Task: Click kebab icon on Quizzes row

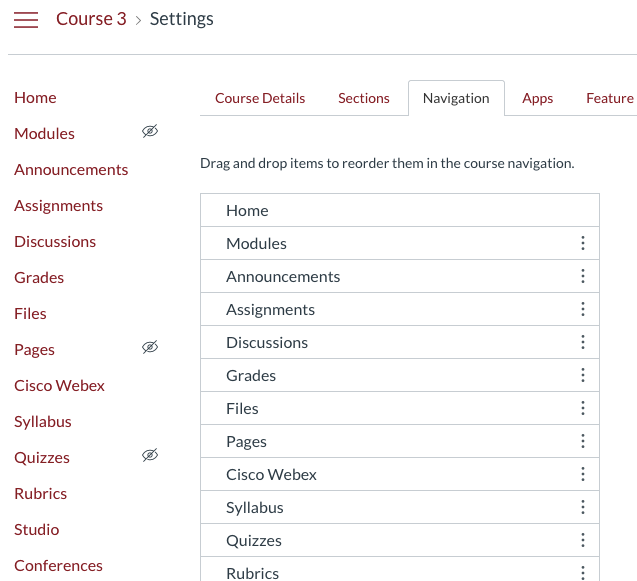Action: click(x=582, y=540)
